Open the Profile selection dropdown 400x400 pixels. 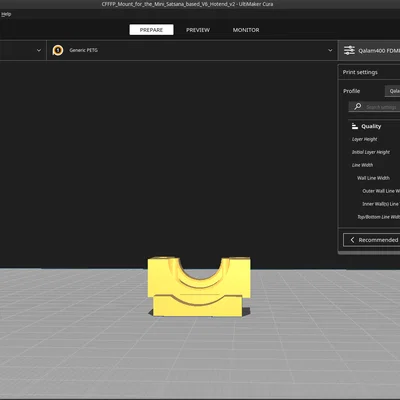pyautogui.click(x=392, y=91)
